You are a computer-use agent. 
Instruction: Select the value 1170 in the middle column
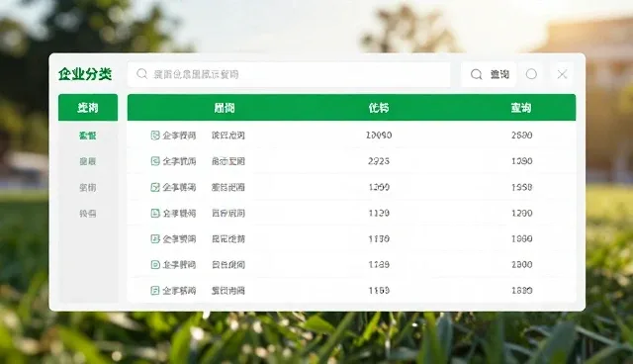379,238
